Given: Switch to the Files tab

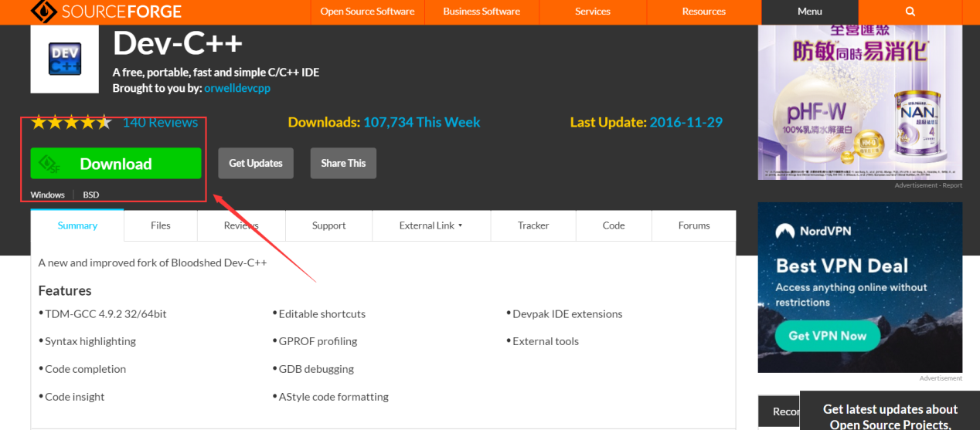Looking at the screenshot, I should pyautogui.click(x=161, y=225).
